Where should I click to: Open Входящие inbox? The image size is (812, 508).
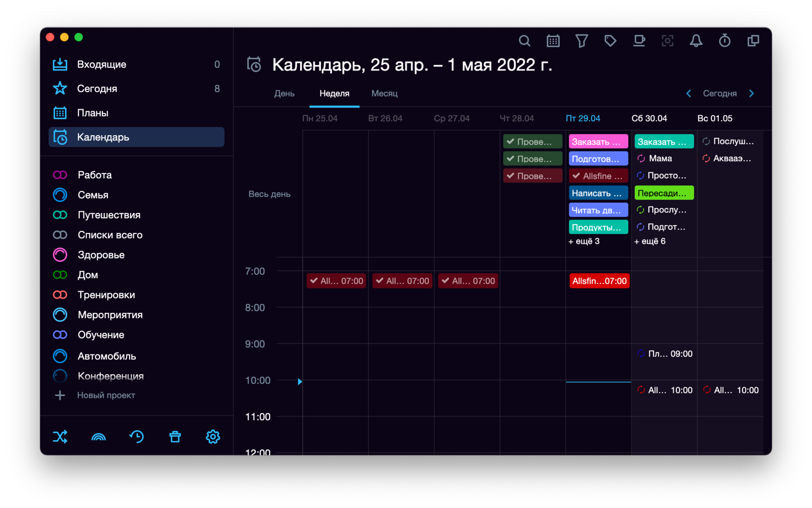[136, 64]
